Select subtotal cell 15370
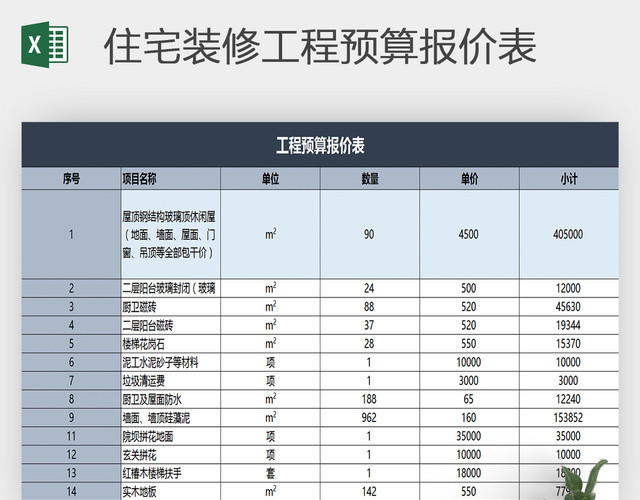The width and height of the screenshot is (640, 500). (x=569, y=344)
